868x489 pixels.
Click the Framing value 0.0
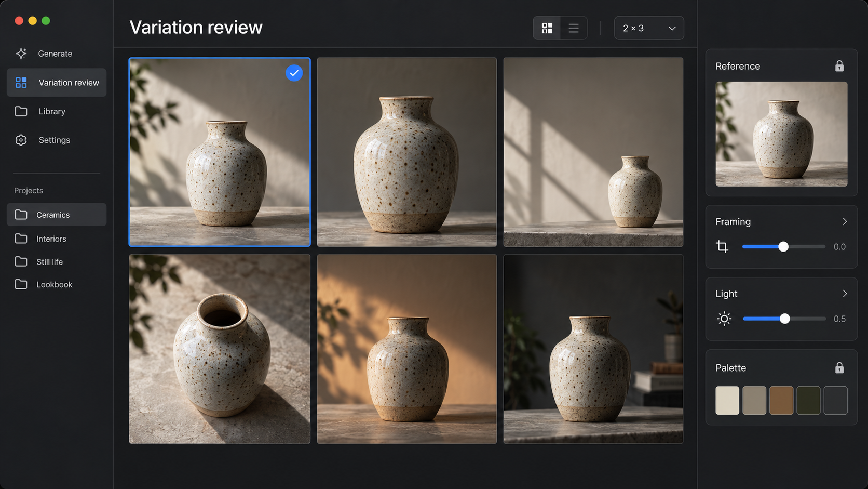(839, 247)
